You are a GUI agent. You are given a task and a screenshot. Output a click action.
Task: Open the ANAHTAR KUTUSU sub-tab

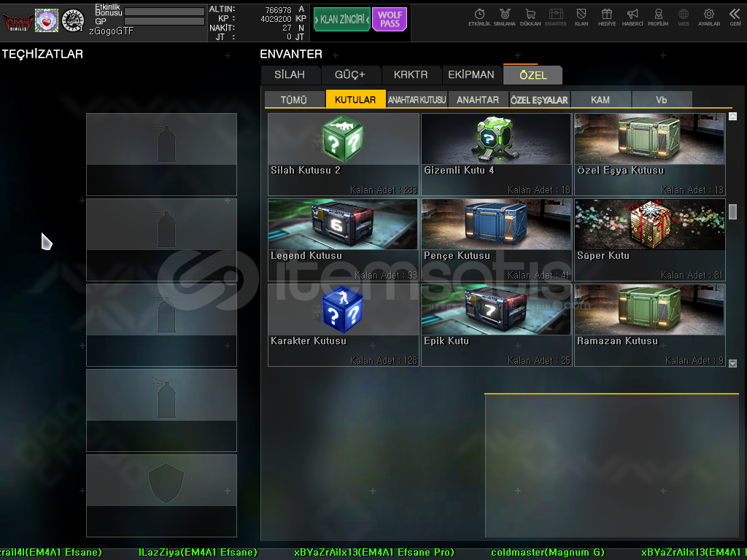tap(417, 99)
